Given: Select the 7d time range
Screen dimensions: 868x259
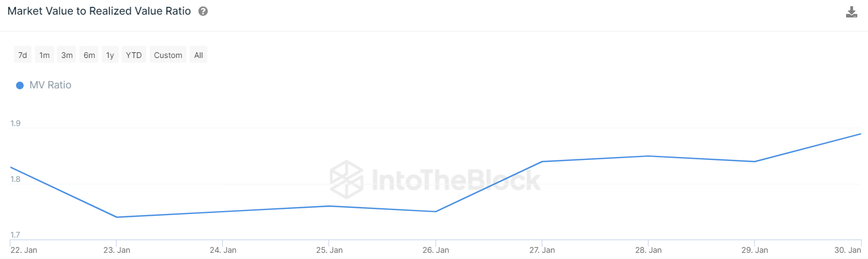Looking at the screenshot, I should pos(23,55).
